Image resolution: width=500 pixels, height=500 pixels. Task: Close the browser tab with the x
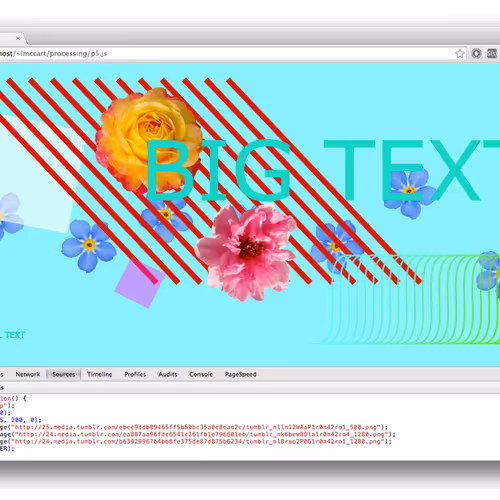18,38
